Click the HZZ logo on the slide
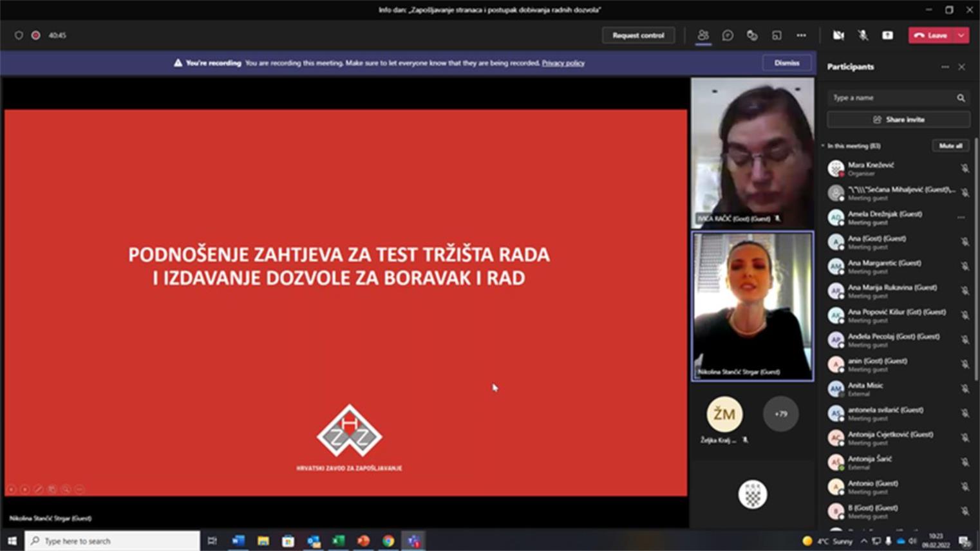This screenshot has height=551, width=980. (350, 431)
